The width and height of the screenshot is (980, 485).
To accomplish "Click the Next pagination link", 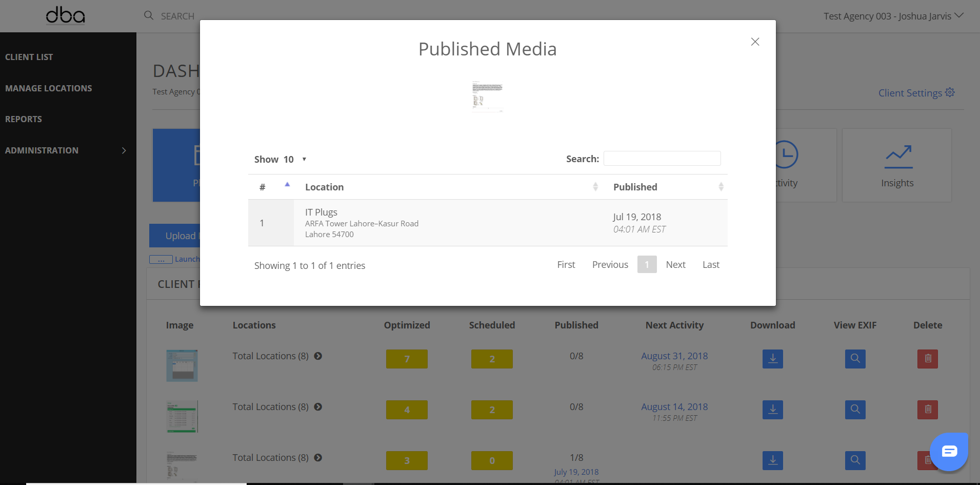I will click(675, 265).
